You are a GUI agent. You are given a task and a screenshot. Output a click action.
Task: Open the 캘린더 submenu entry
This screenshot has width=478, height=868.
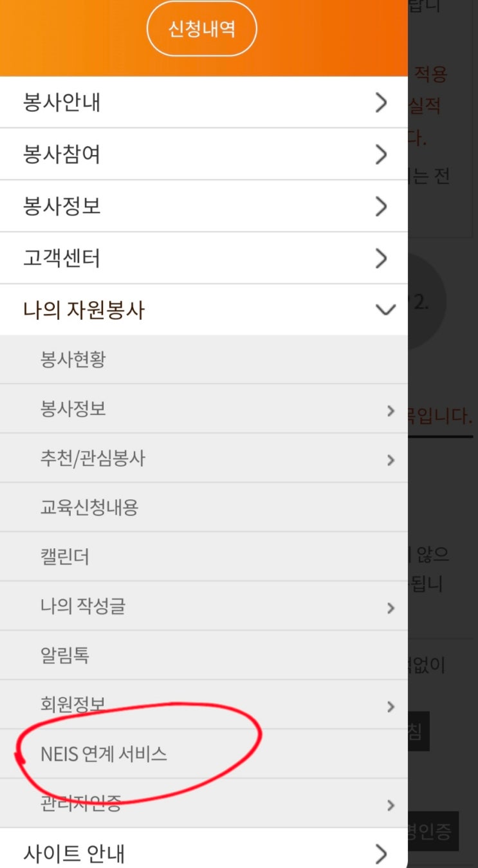pos(64,557)
